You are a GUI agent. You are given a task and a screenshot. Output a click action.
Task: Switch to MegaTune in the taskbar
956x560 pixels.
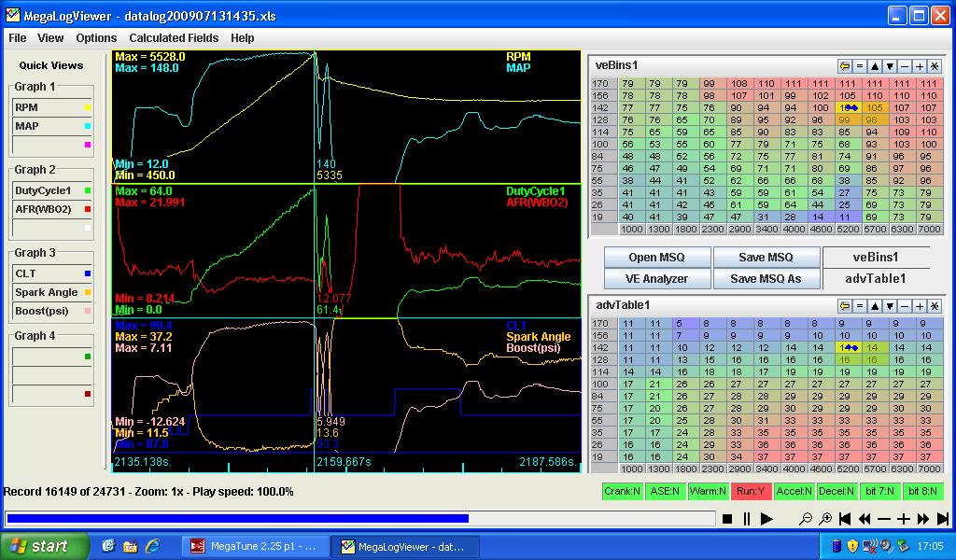pyautogui.click(x=255, y=547)
